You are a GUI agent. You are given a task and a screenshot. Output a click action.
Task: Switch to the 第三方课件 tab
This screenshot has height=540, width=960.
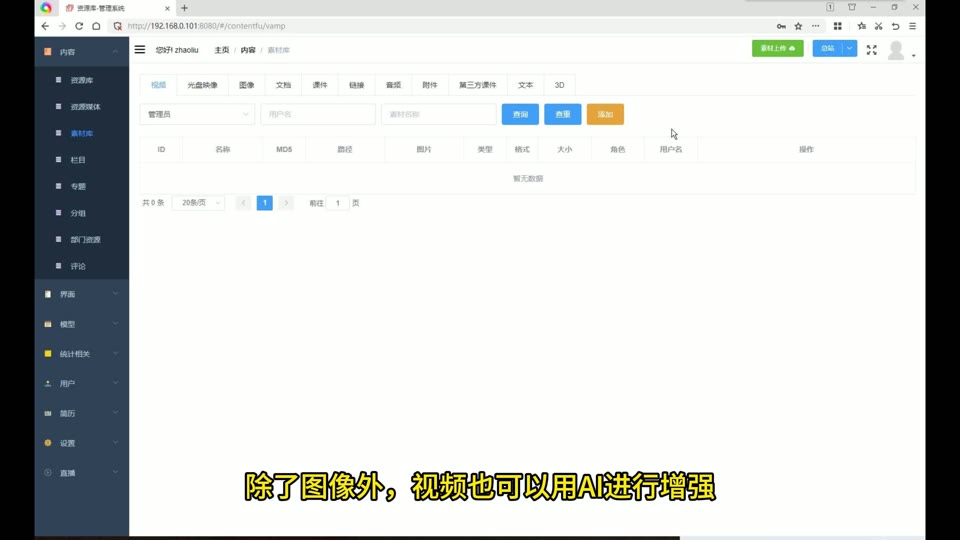point(478,85)
